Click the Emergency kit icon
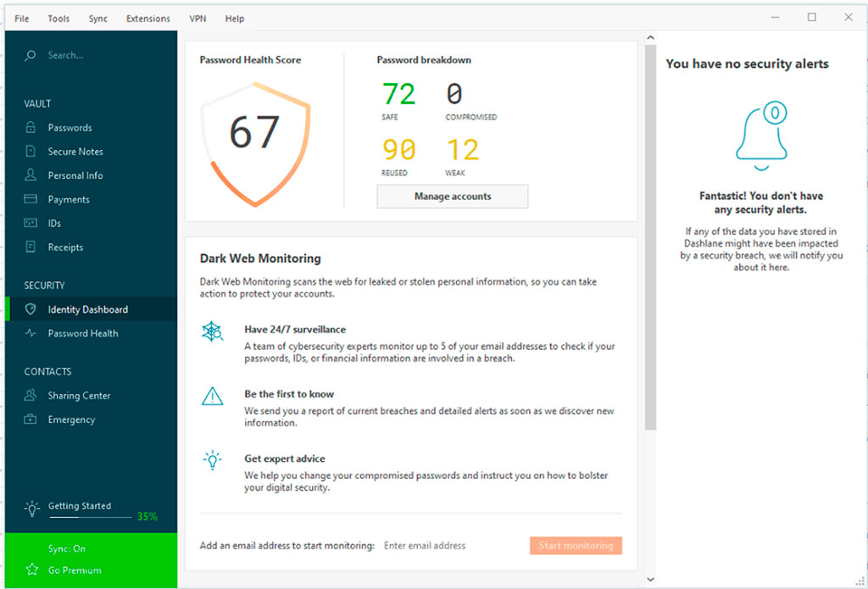This screenshot has width=868, height=589. pyautogui.click(x=31, y=419)
